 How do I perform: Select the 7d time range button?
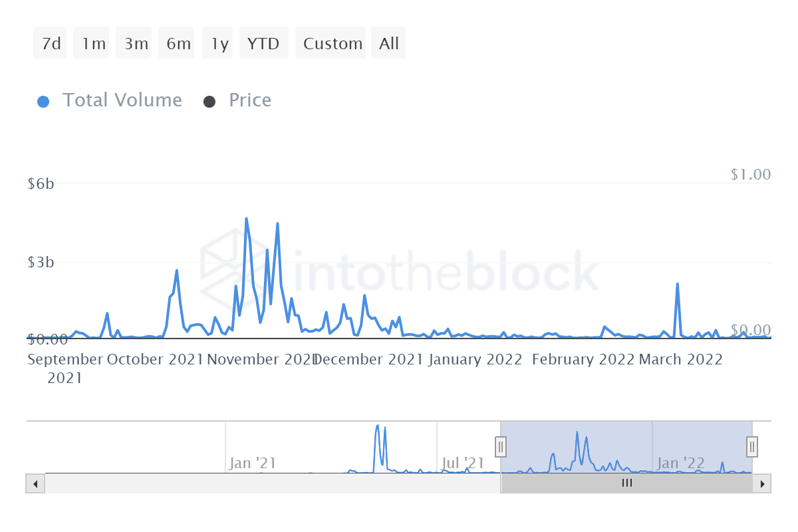[51, 44]
